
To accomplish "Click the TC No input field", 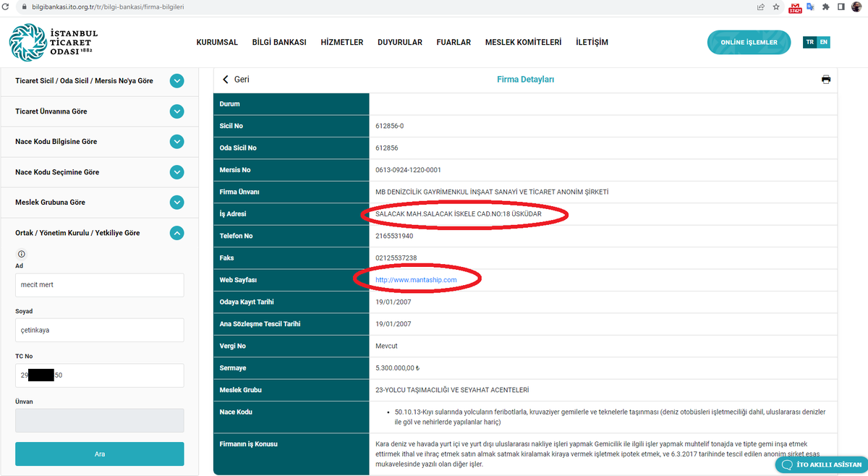I will pos(100,375).
